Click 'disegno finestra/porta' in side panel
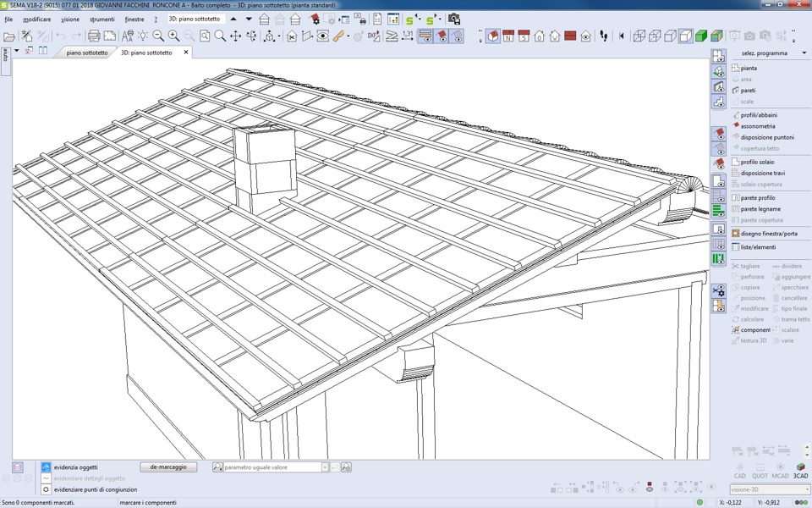The height and width of the screenshot is (508, 812). click(768, 234)
